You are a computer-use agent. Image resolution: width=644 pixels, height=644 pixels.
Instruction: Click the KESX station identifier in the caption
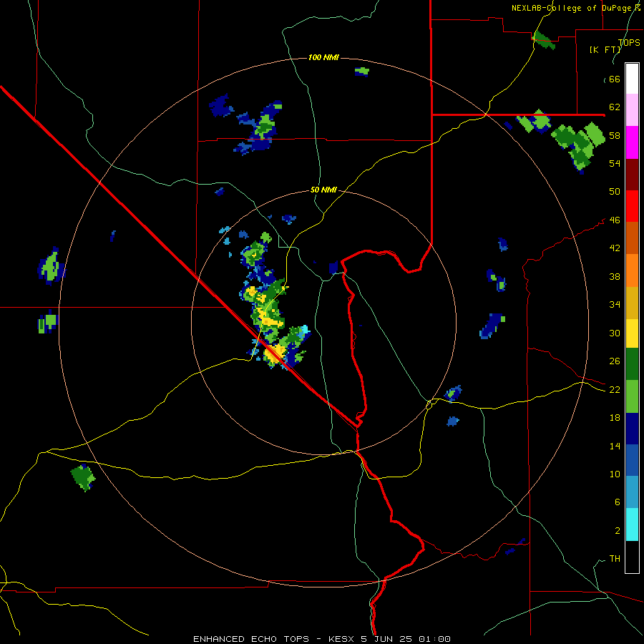pyautogui.click(x=343, y=639)
